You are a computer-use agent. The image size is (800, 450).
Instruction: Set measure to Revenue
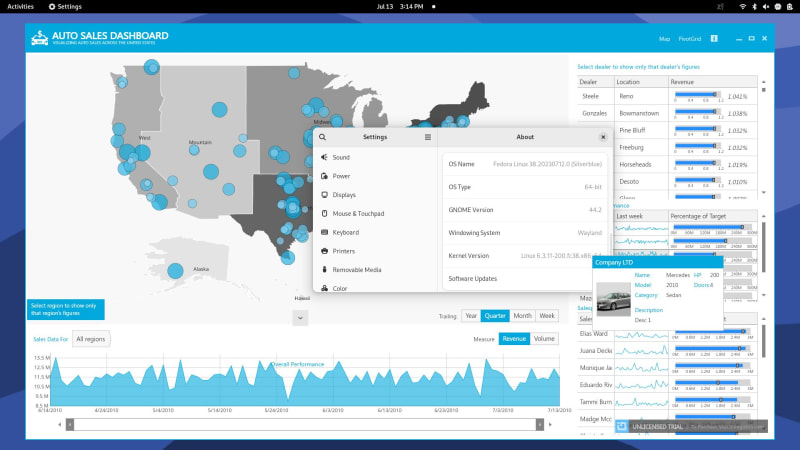point(514,339)
